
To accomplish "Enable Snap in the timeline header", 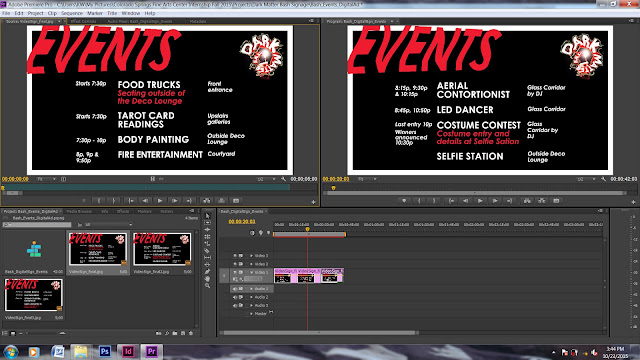I will (252, 233).
